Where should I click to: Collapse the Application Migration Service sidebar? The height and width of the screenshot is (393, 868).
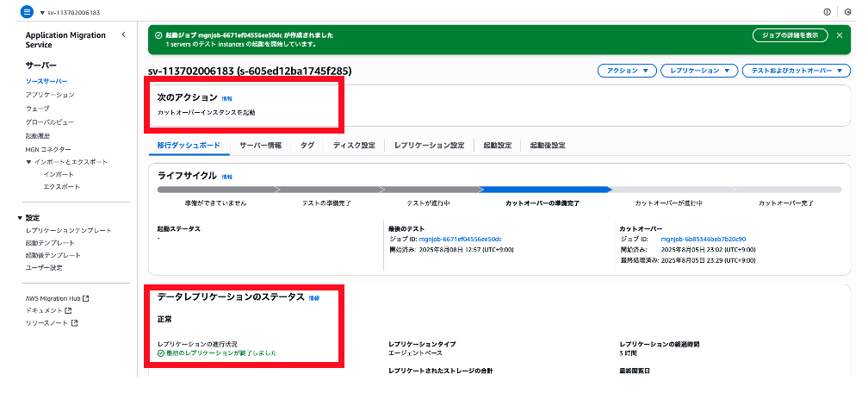(123, 34)
